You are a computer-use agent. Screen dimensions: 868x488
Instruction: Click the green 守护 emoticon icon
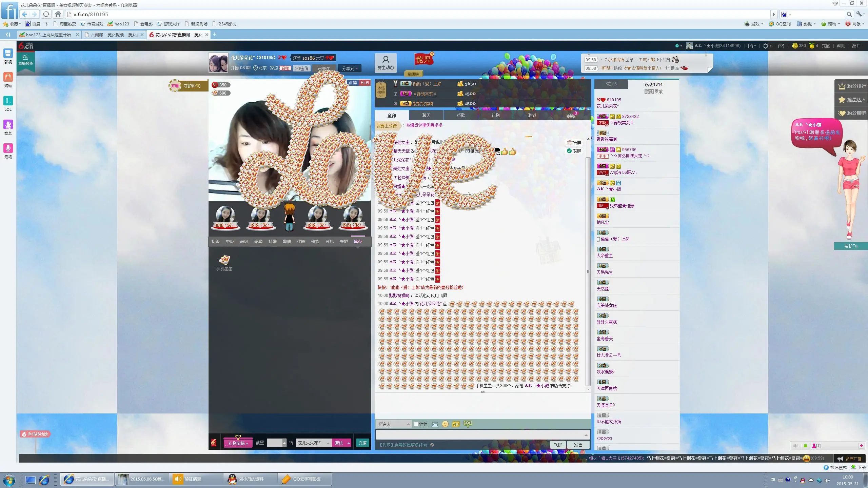468,424
